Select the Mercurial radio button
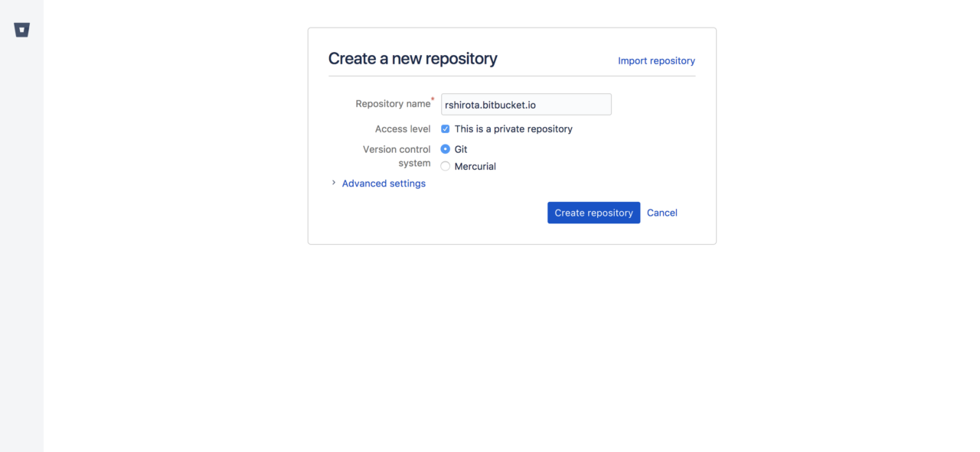 pyautogui.click(x=445, y=166)
